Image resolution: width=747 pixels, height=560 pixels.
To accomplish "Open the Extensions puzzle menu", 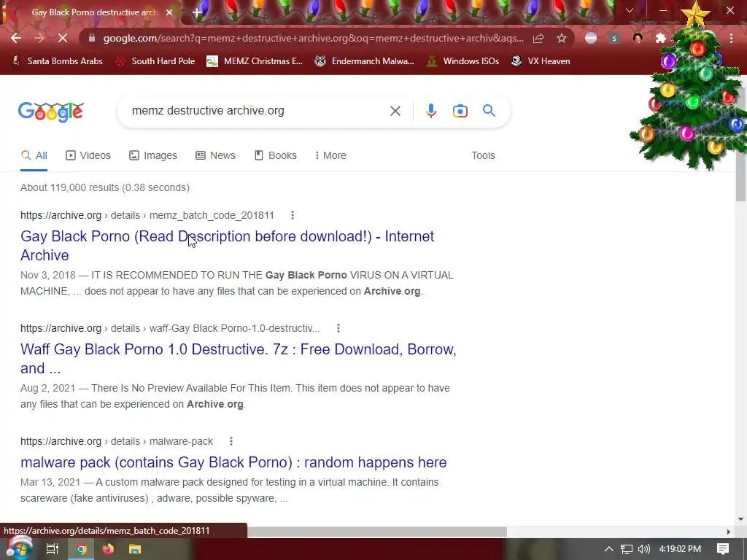I will click(660, 38).
